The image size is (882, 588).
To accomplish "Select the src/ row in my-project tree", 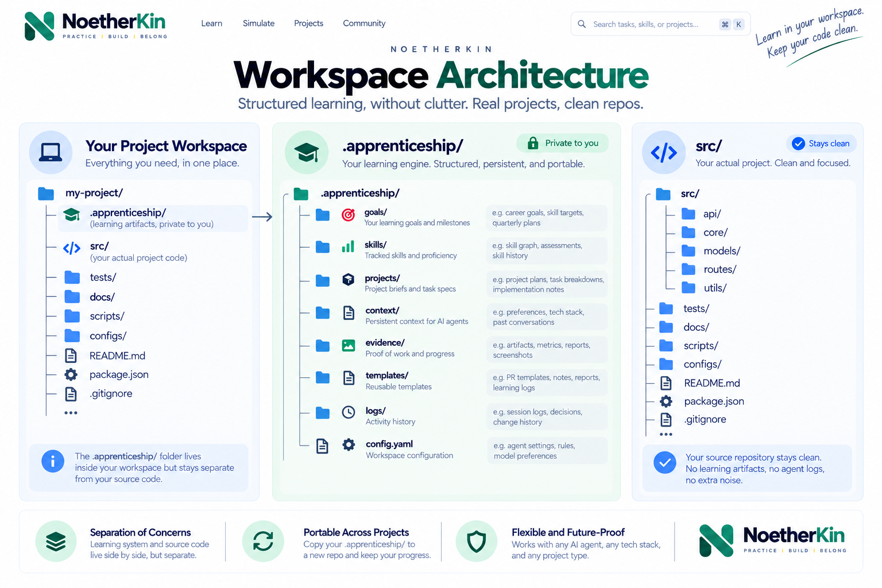I will (x=125, y=252).
